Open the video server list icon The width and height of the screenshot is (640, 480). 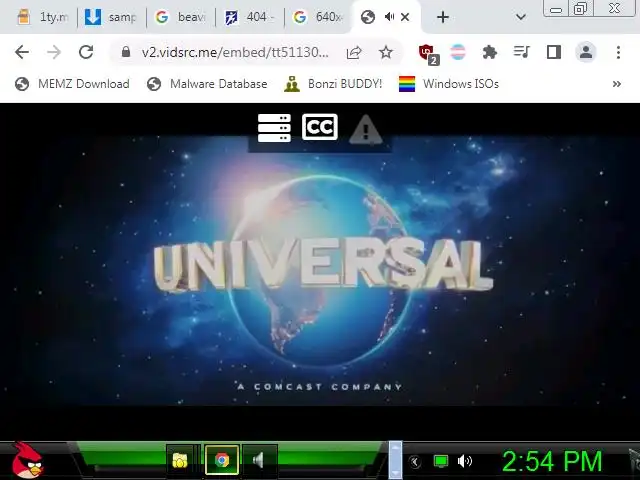coord(274,128)
